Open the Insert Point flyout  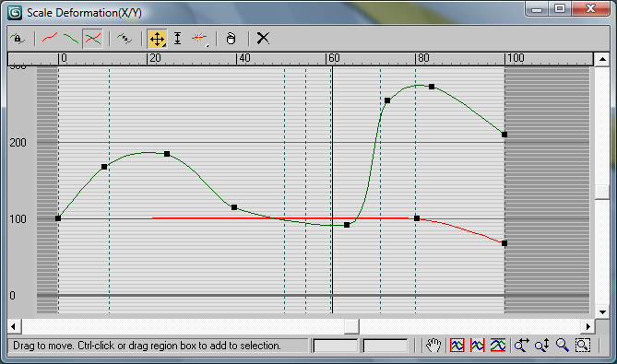[199, 39]
